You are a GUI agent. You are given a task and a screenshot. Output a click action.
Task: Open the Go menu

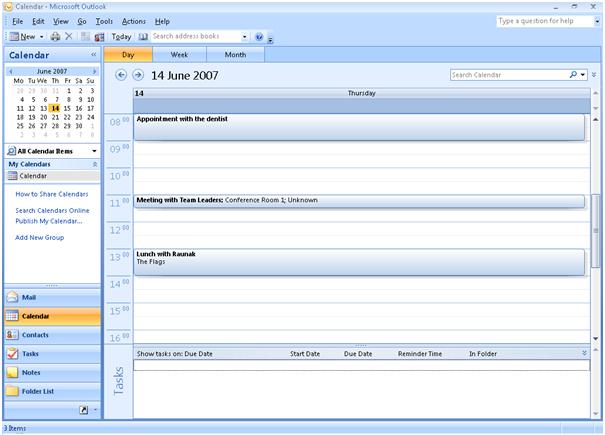(x=82, y=21)
